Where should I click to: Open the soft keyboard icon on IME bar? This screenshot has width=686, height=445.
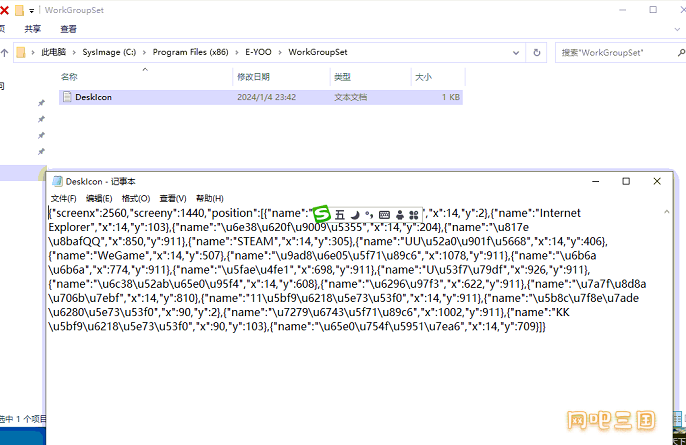384,215
